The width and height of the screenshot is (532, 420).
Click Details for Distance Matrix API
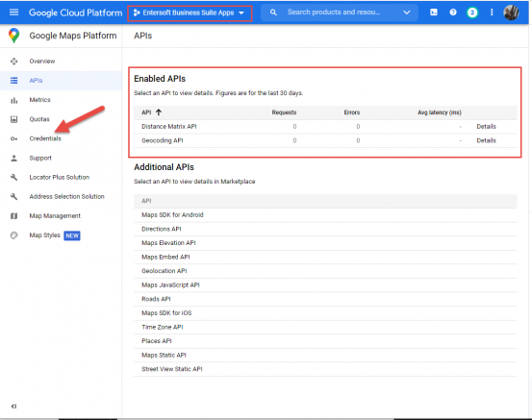coord(486,127)
